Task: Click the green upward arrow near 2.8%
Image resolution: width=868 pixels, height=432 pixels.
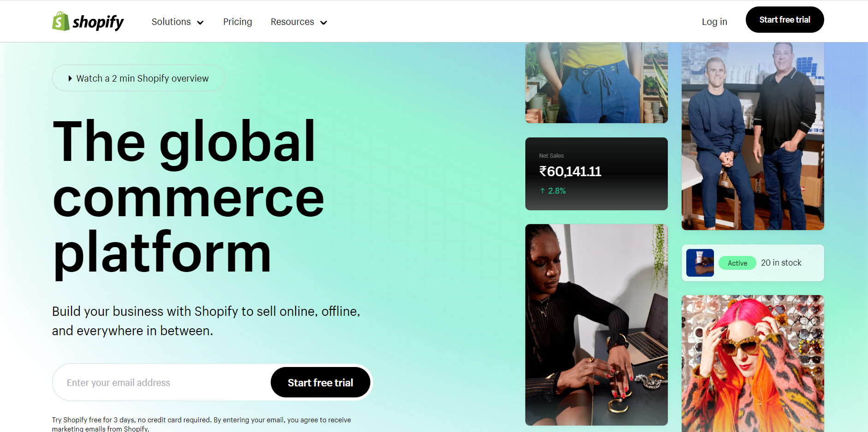Action: 543,191
